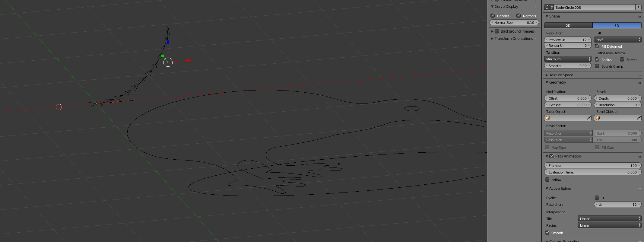Viewport: 644px width, 242px height.
Task: Toggle the Path Animation checkbox
Action: click(552, 156)
